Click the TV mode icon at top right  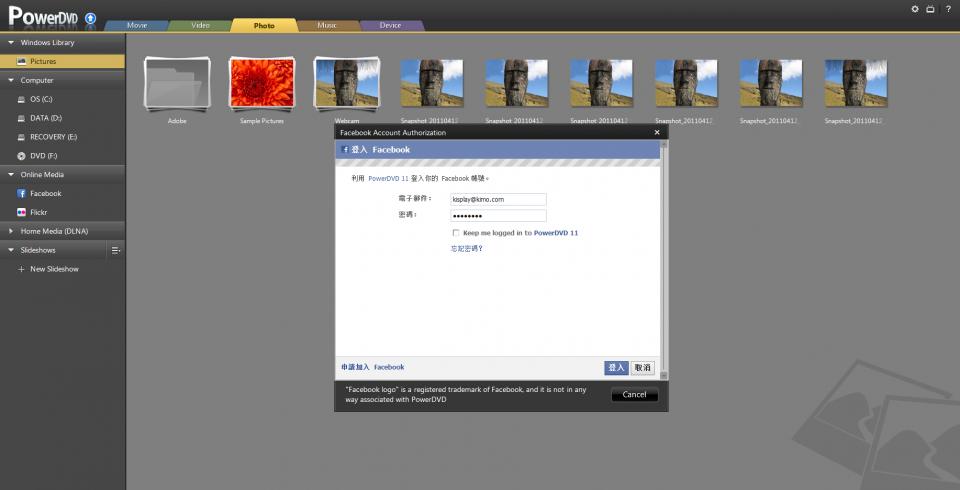(x=931, y=9)
